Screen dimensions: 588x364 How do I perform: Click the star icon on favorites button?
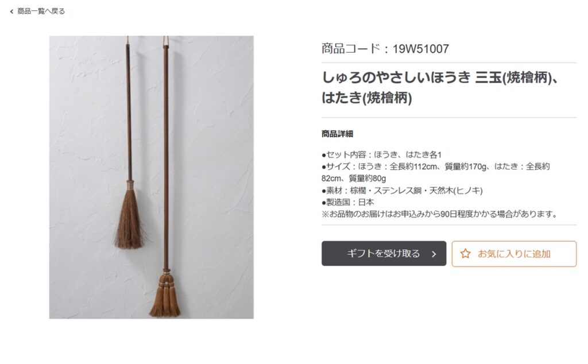(x=465, y=254)
